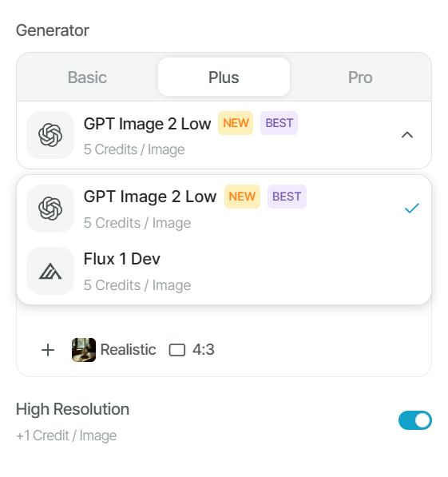448x477 pixels.
Task: Click the OpenAI logo in dropdown list option
Action: [x=50, y=209]
